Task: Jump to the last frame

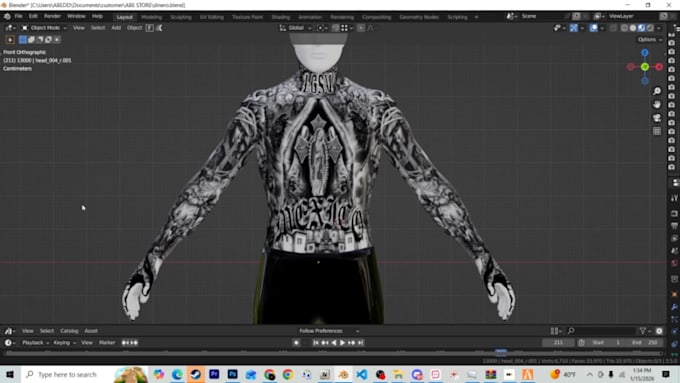Action: [360, 343]
